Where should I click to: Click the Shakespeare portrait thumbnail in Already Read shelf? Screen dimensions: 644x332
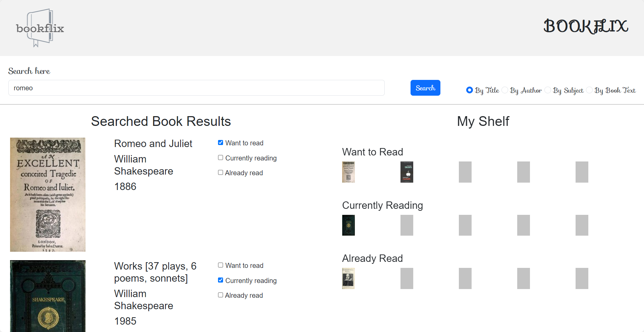point(348,278)
